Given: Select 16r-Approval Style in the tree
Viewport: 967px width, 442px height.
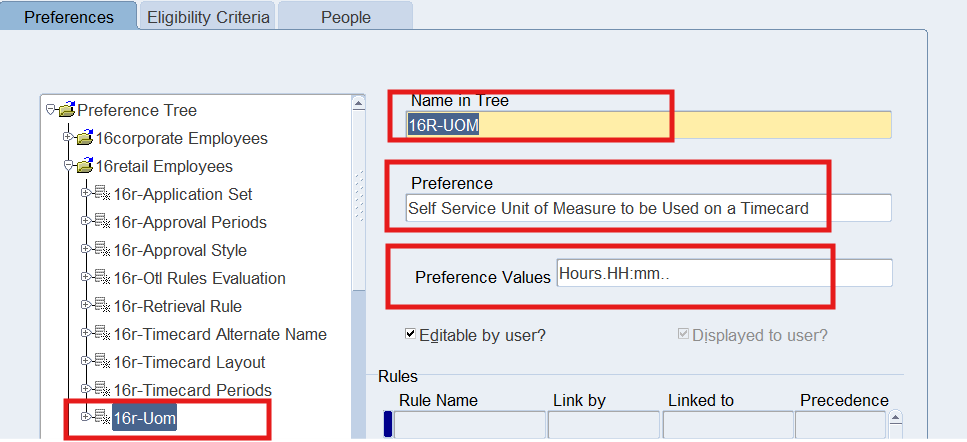Looking at the screenshot, I should pyautogui.click(x=180, y=250).
